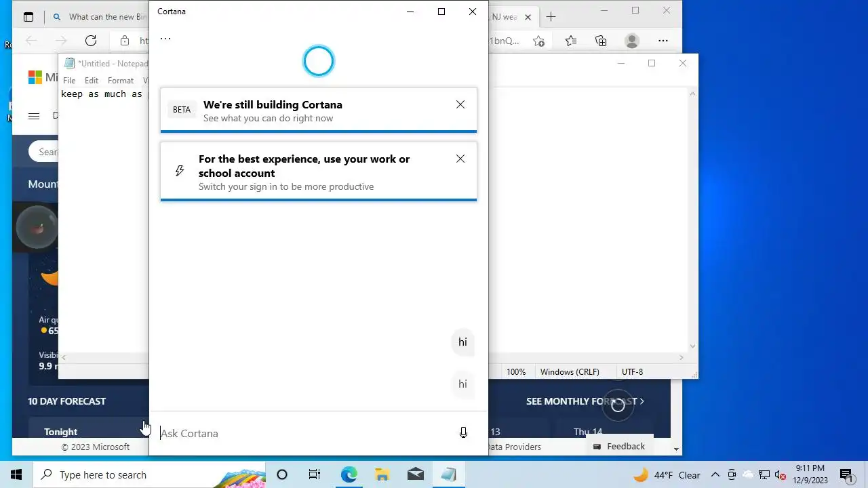Open Cortana from the taskbar circle icon
Screen dimensions: 868x488
pos(282,474)
